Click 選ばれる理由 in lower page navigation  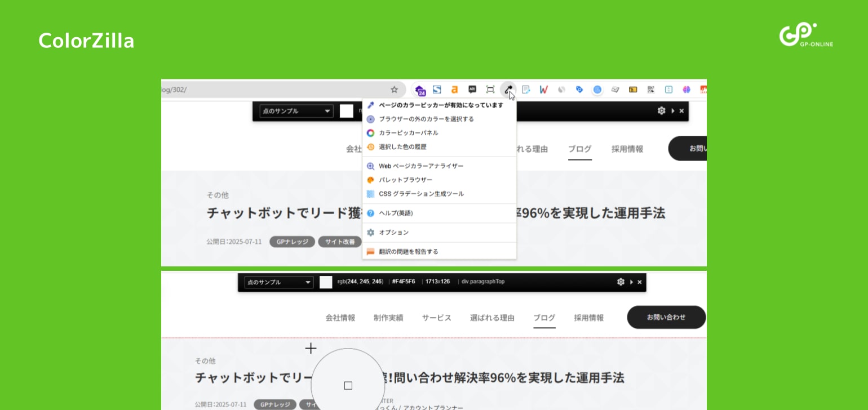coord(492,318)
